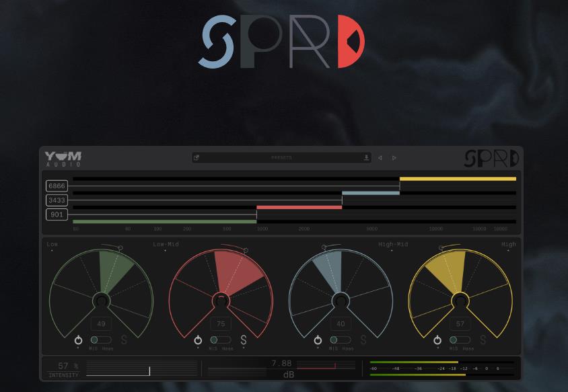Click the 3433 crossover frequency box

(57, 200)
